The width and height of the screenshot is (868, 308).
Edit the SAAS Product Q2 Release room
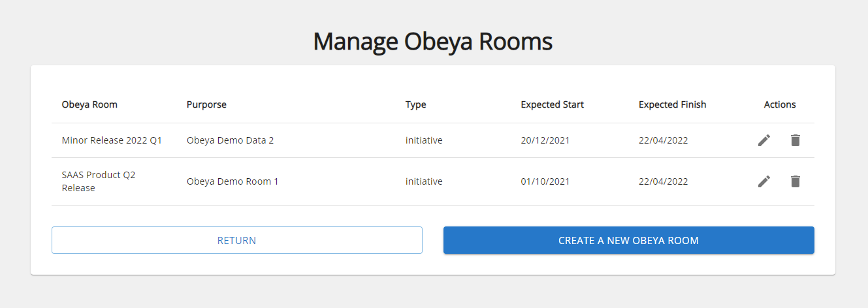tap(764, 181)
